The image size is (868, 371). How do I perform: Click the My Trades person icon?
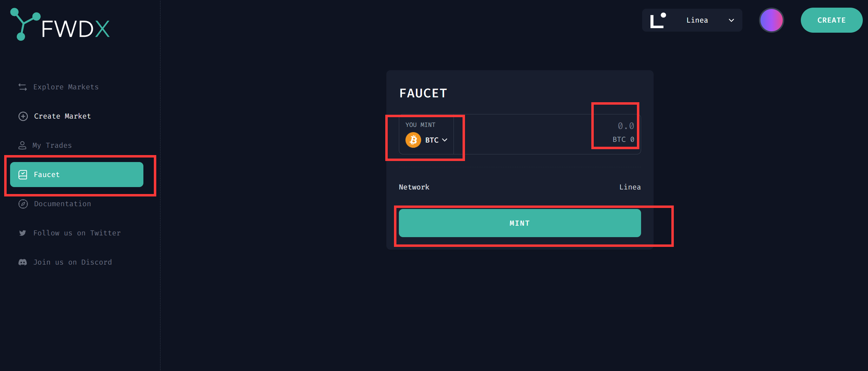[x=22, y=145]
